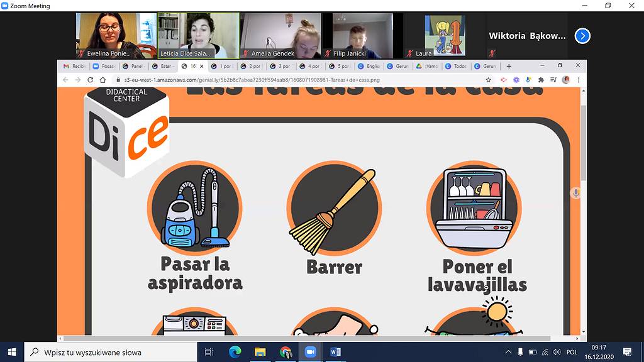Select Amelia Gendek's video thumbnail
The image size is (644, 362).
coord(281,35)
